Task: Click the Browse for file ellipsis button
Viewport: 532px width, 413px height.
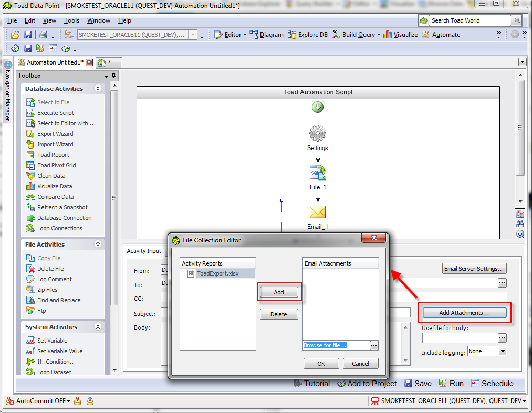Action: [x=374, y=345]
